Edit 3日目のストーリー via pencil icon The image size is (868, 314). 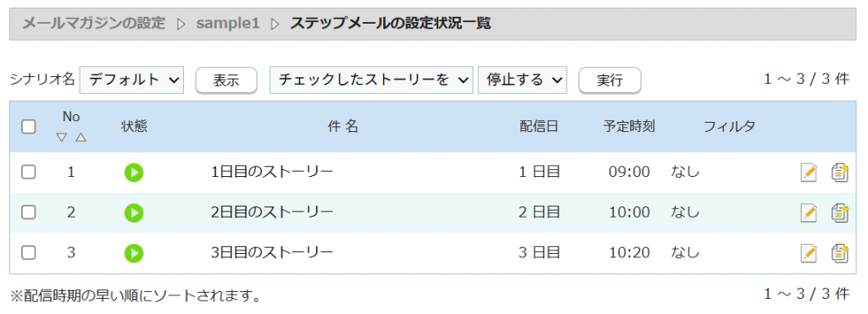click(x=809, y=253)
